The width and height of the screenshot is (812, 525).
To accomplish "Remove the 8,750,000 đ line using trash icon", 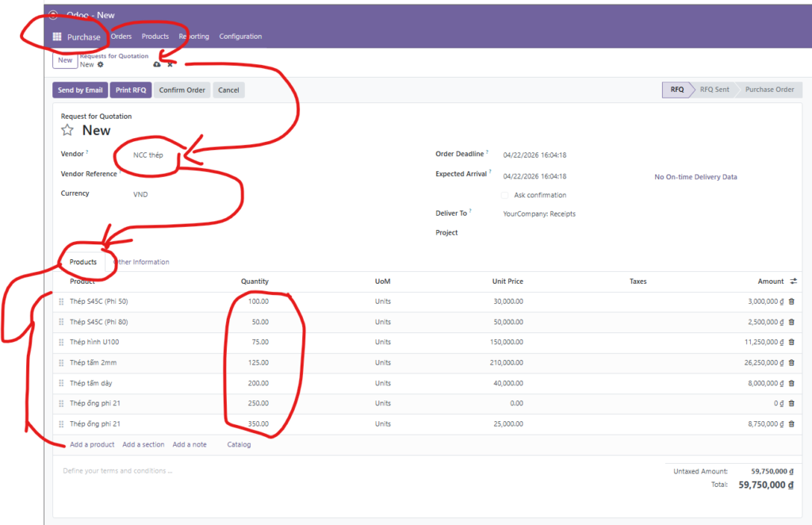I will pos(791,424).
